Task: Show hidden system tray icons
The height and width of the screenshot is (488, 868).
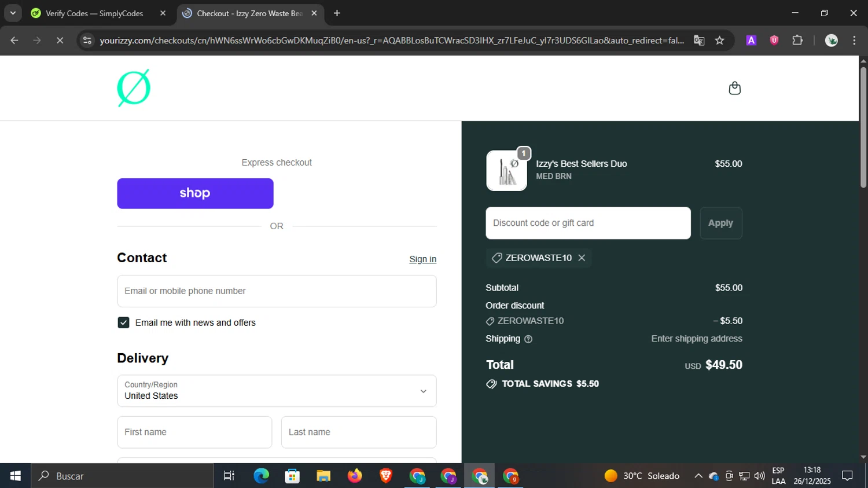Action: click(x=698, y=476)
